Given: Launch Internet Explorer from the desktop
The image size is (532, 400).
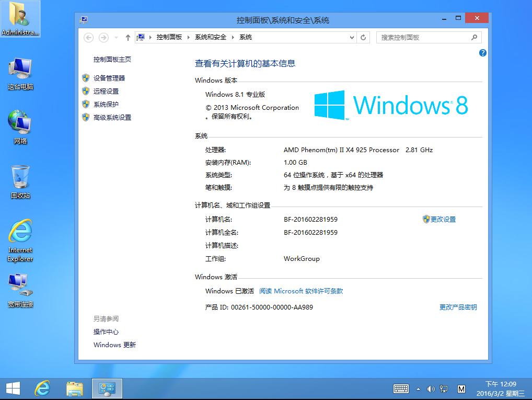Looking at the screenshot, I should point(20,241).
